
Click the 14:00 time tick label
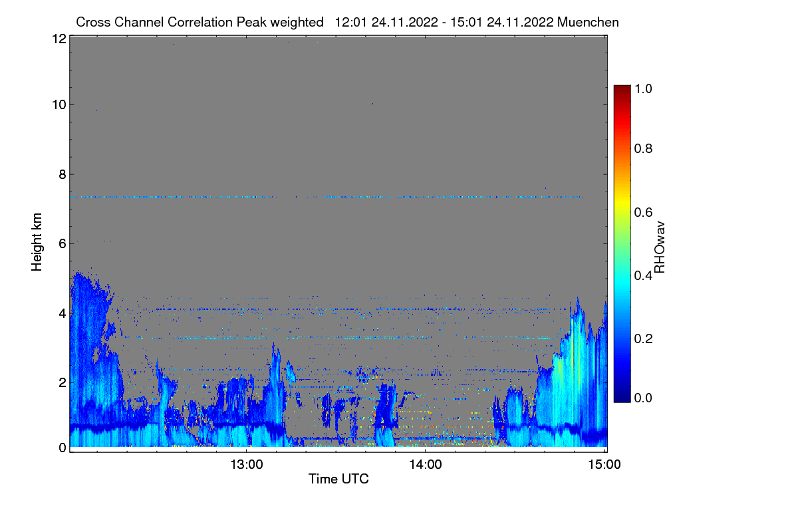point(426,465)
